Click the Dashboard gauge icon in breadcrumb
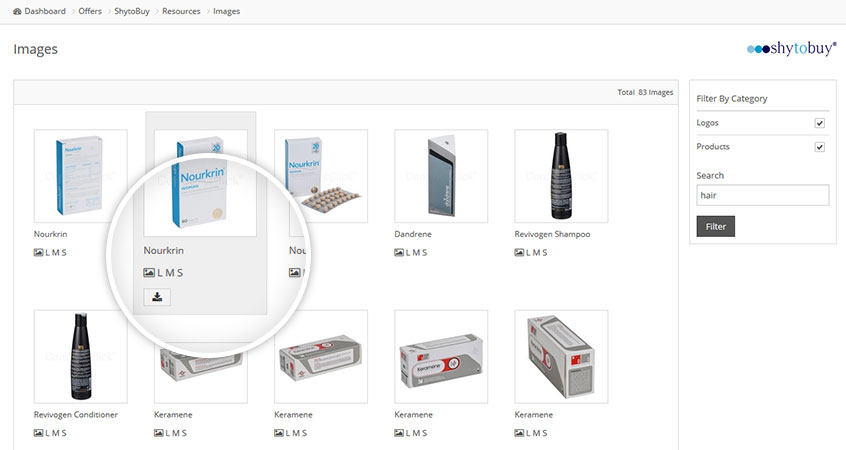846x450 pixels. coord(17,11)
